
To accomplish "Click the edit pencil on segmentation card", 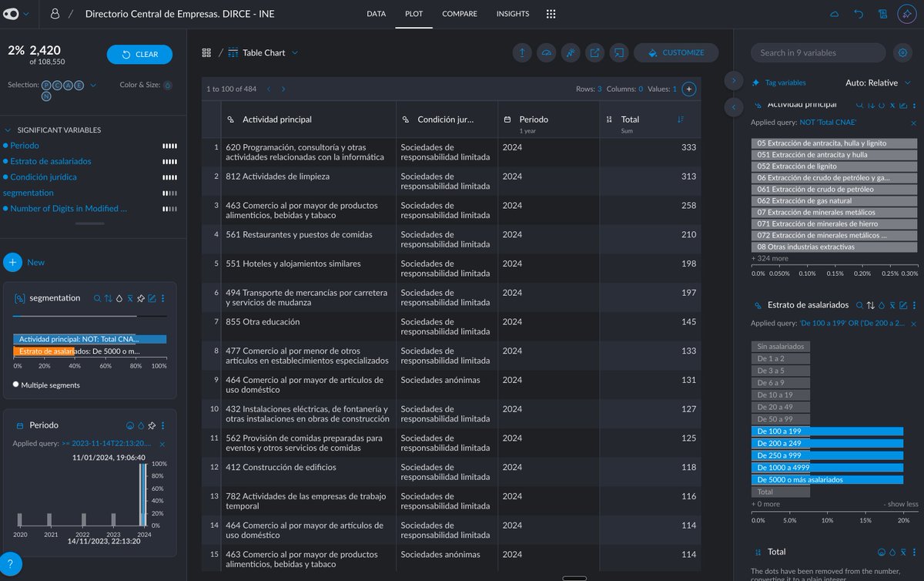I will coord(152,298).
